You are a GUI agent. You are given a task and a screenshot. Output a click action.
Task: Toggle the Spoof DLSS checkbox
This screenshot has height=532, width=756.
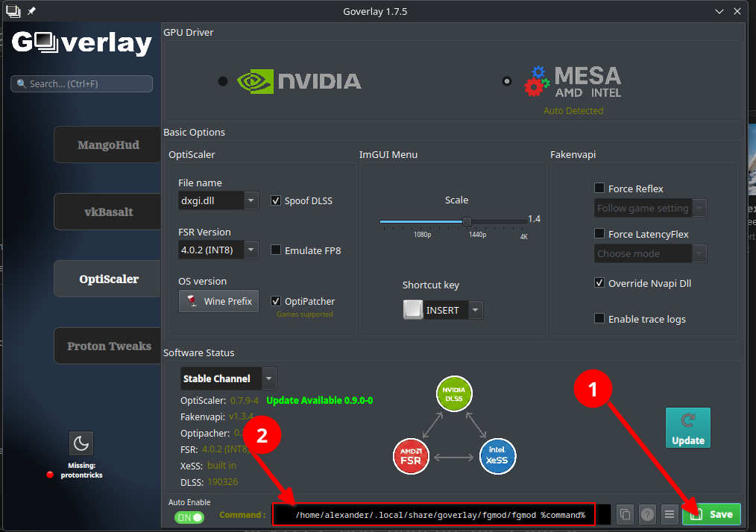click(276, 200)
